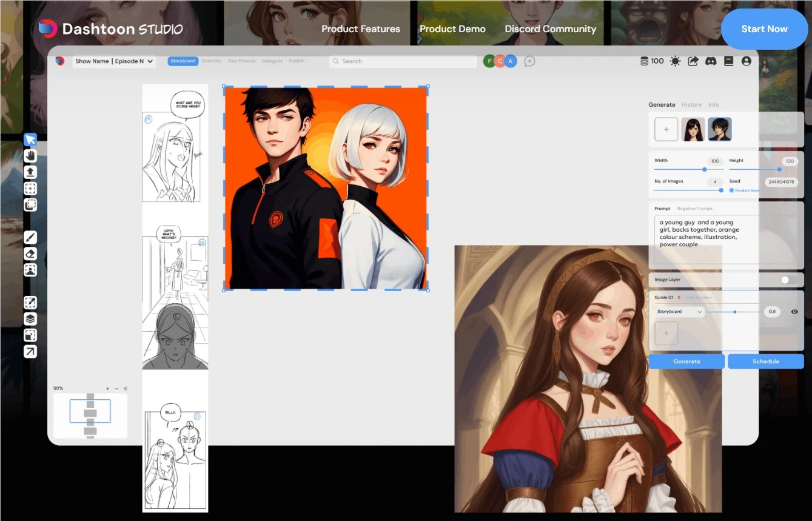Select the Prompt tab

point(662,209)
